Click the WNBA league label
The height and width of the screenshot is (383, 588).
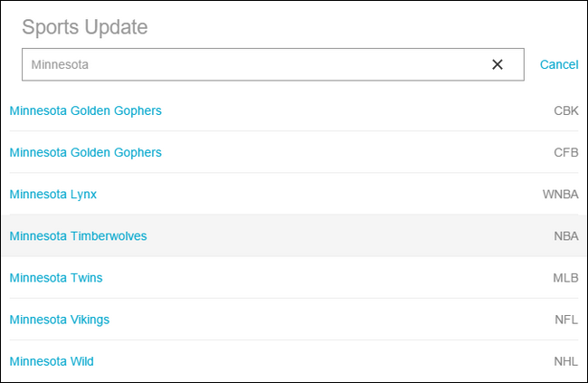[x=560, y=194]
